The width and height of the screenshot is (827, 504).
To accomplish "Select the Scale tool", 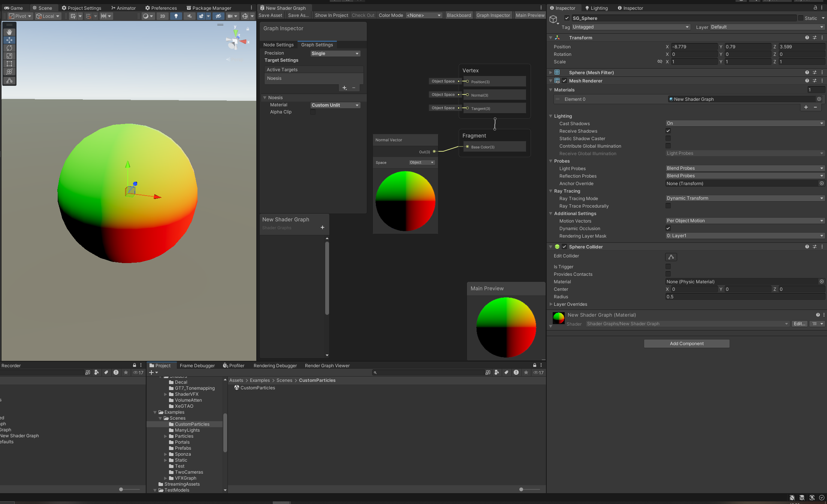I will click(x=9, y=56).
